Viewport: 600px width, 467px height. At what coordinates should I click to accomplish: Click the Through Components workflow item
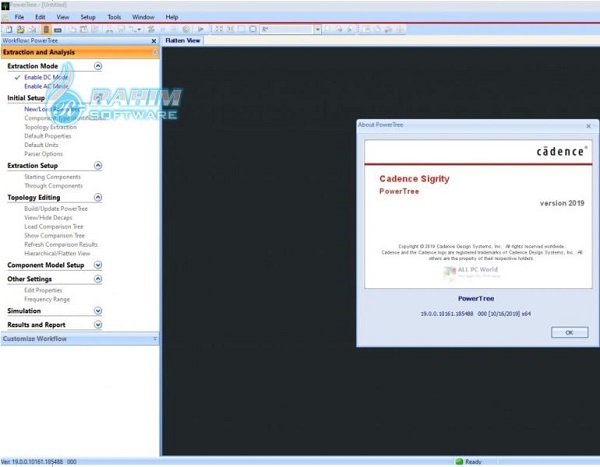(x=54, y=186)
